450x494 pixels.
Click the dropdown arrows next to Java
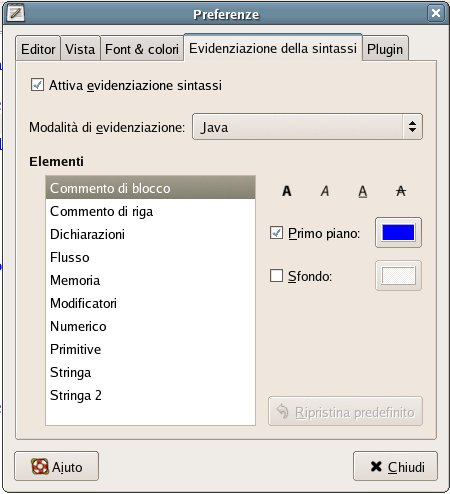point(412,127)
